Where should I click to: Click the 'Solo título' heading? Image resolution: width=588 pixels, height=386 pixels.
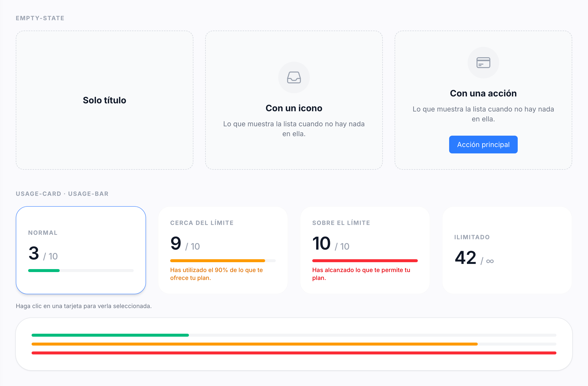[x=104, y=100]
